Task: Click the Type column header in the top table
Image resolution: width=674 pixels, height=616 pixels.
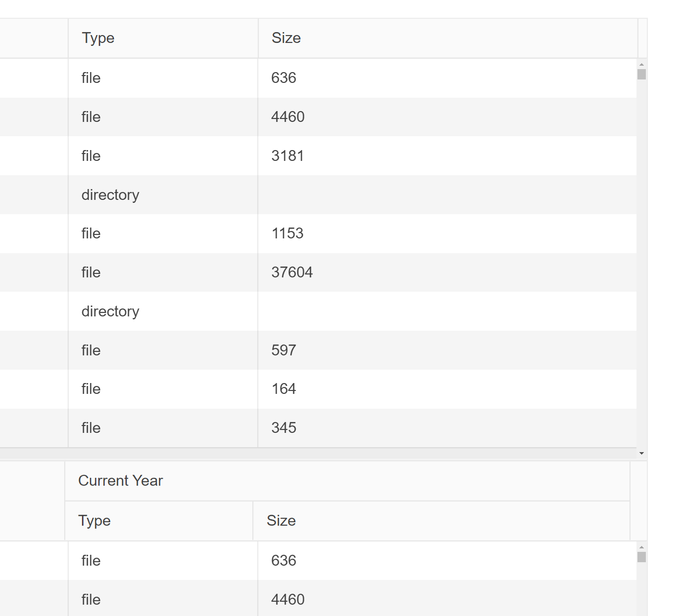Action: 98,38
